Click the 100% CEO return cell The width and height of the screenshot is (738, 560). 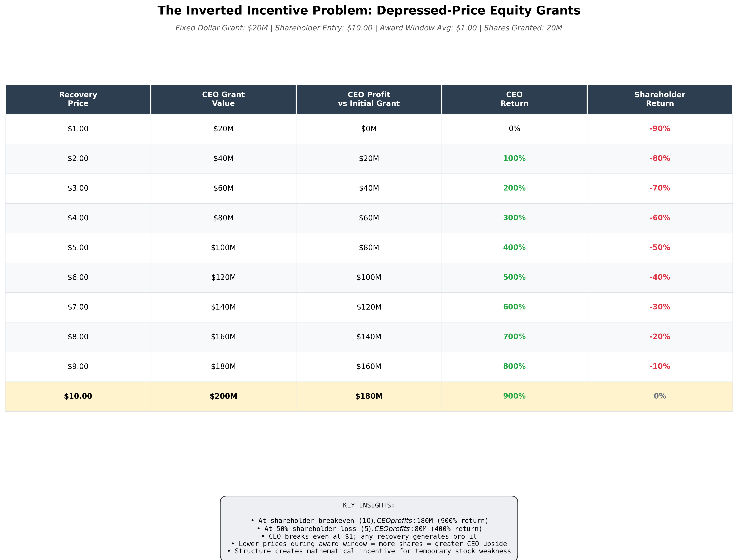514,158
